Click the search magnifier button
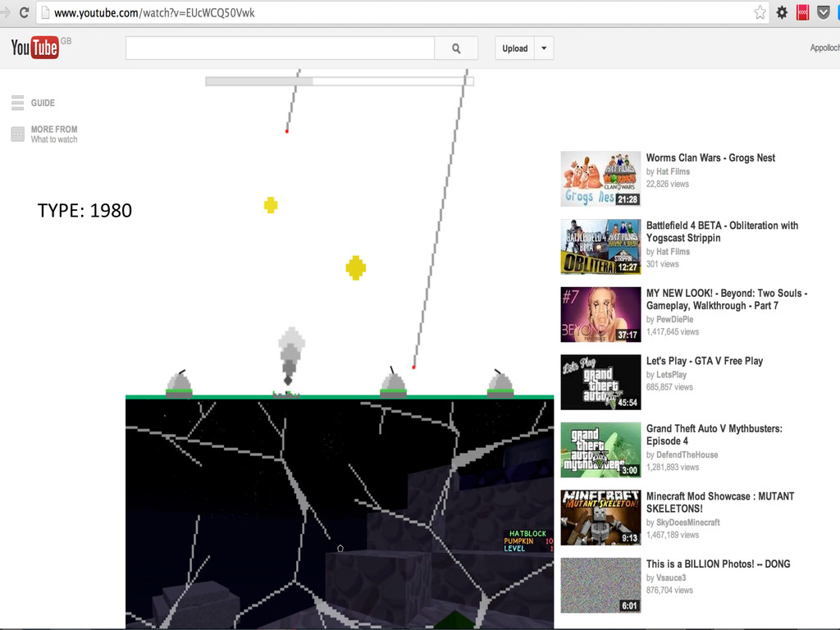The width and height of the screenshot is (840, 630). (x=456, y=48)
